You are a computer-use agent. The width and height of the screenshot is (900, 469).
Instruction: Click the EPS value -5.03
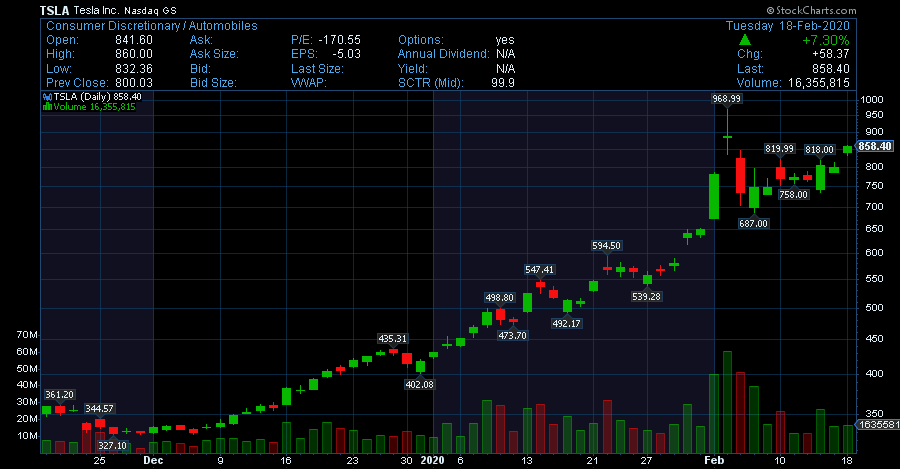[347, 54]
